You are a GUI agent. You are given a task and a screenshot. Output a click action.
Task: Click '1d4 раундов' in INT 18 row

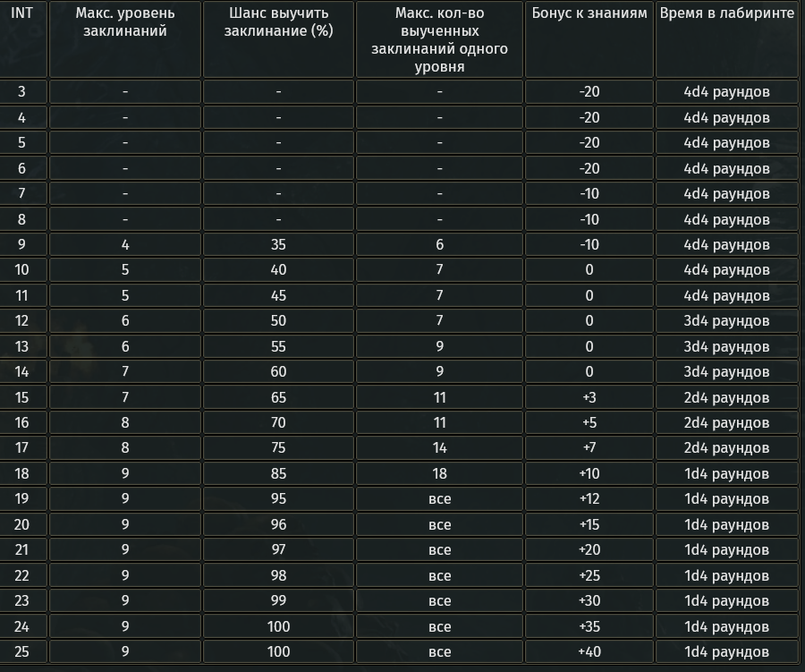tap(726, 473)
